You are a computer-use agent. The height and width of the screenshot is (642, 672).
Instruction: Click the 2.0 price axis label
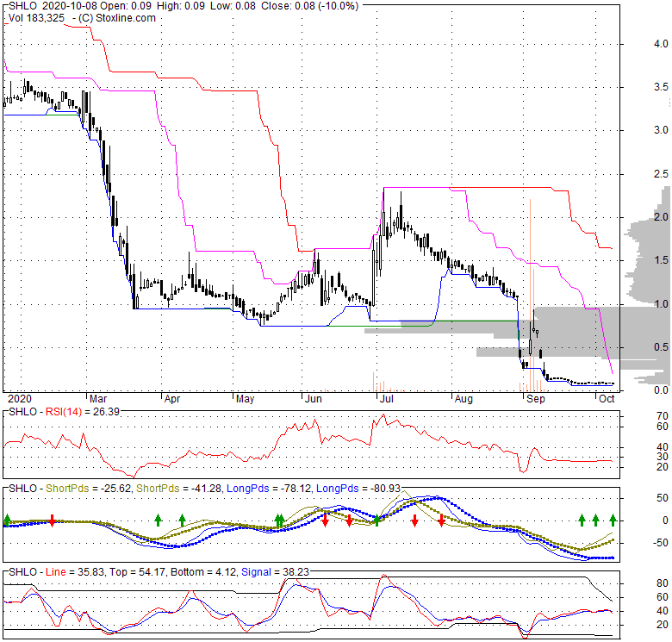pyautogui.click(x=662, y=217)
